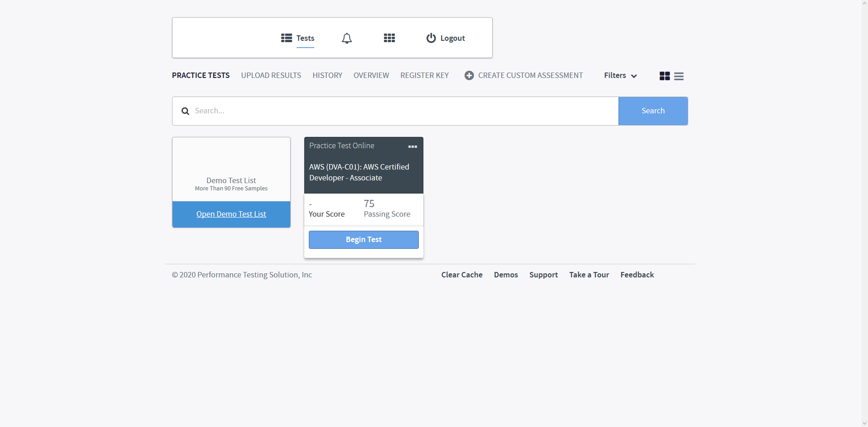Click the Filters chevron arrow
The height and width of the screenshot is (427, 868).
pos(634,76)
